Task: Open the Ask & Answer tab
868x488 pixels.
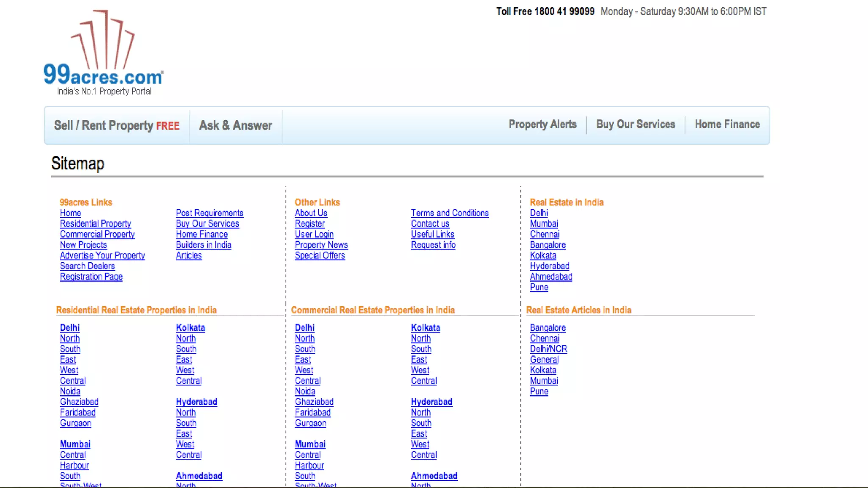Action: pyautogui.click(x=236, y=125)
